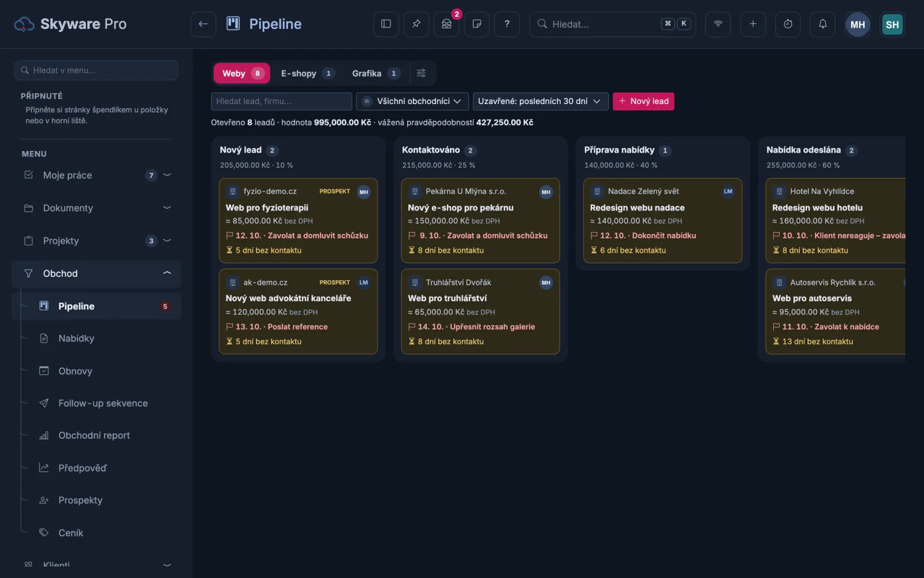Click the plus quick-add icon
The image size is (924, 578).
coord(753,24)
